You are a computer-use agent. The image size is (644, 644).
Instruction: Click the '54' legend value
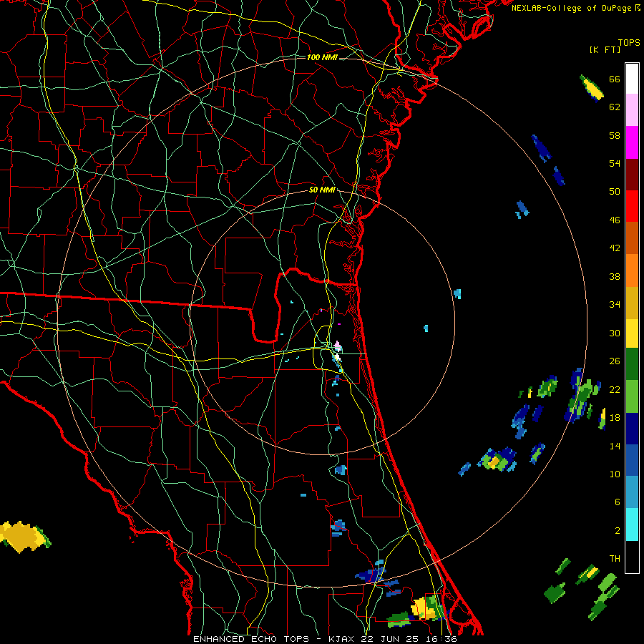point(615,163)
